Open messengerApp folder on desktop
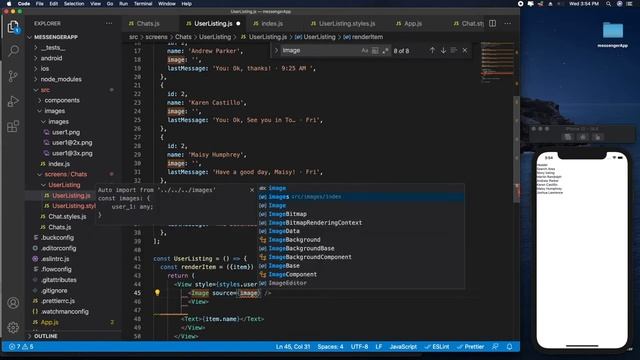Viewport: 640px width, 360px height. (613, 34)
